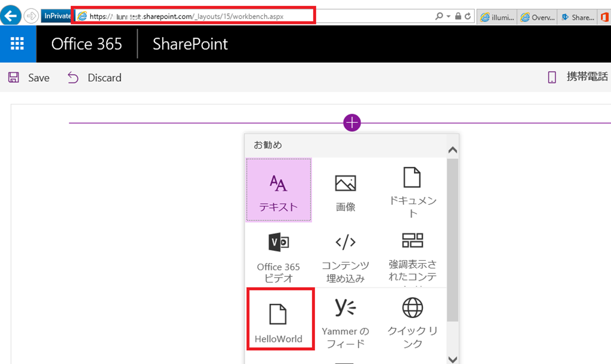Image resolution: width=611 pixels, height=364 pixels.
Task: Select the テキスト (Text) web part
Action: tap(278, 190)
